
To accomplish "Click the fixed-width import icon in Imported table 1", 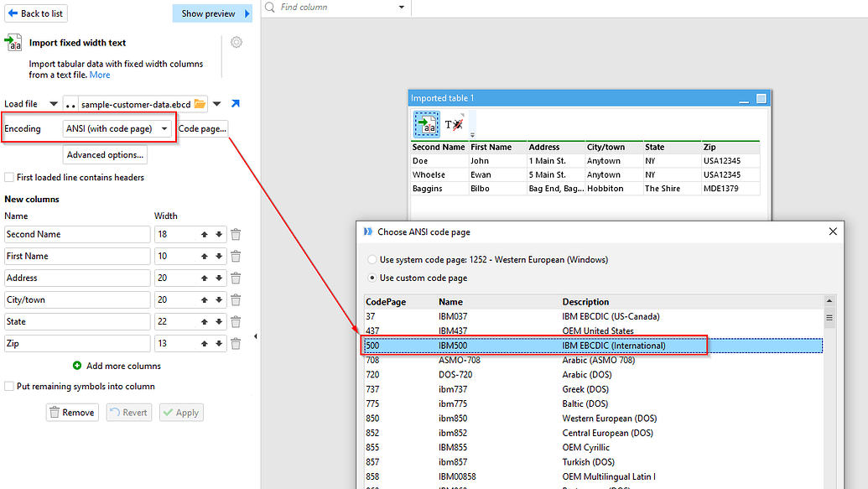I will 427,123.
